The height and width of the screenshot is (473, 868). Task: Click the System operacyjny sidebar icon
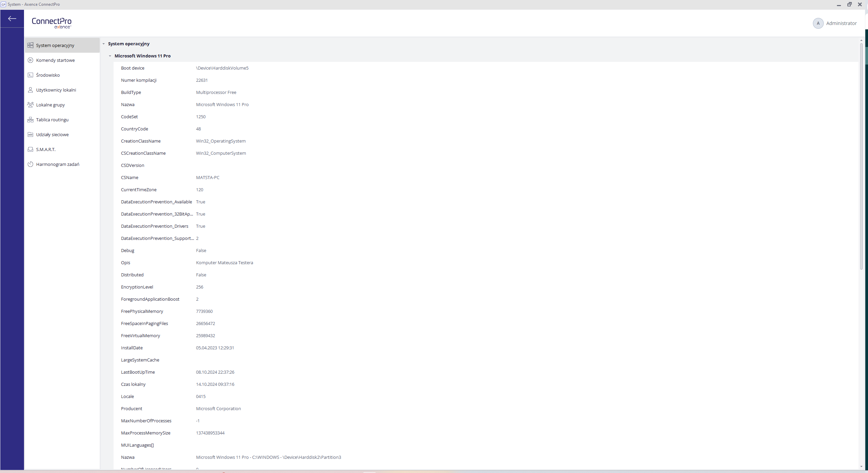pos(30,45)
